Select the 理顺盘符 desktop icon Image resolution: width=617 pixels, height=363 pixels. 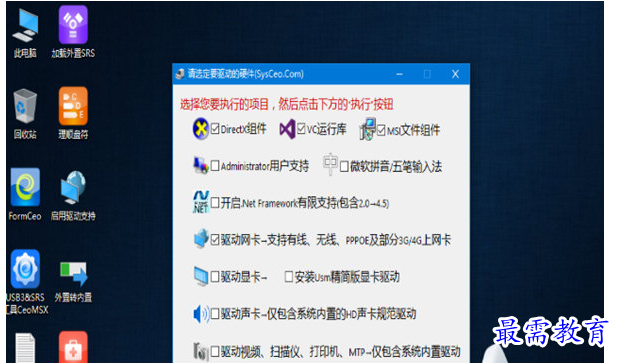click(x=73, y=113)
